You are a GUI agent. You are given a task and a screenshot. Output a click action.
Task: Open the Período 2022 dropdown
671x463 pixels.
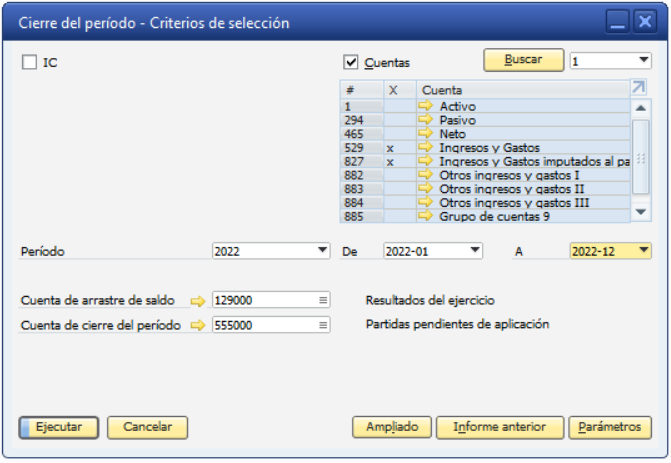pos(323,250)
